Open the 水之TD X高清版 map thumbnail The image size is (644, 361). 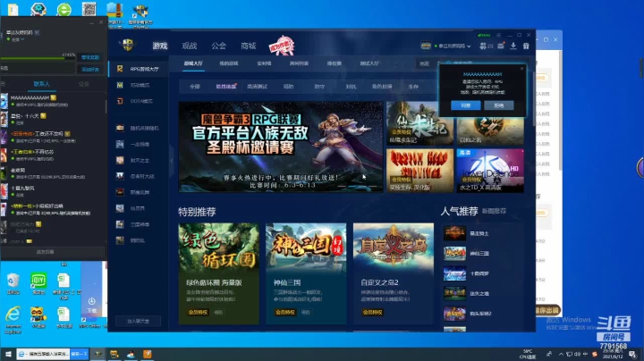tap(490, 171)
